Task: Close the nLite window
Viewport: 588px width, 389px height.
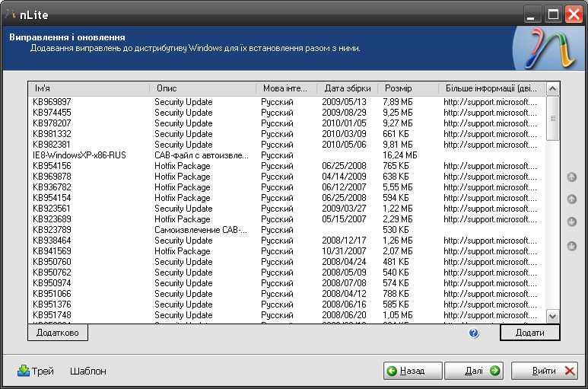Action: click(574, 15)
